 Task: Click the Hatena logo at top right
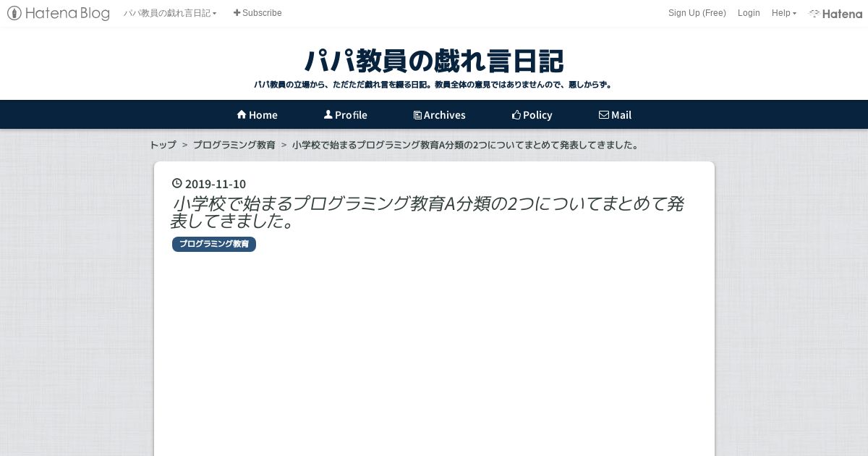tap(835, 13)
